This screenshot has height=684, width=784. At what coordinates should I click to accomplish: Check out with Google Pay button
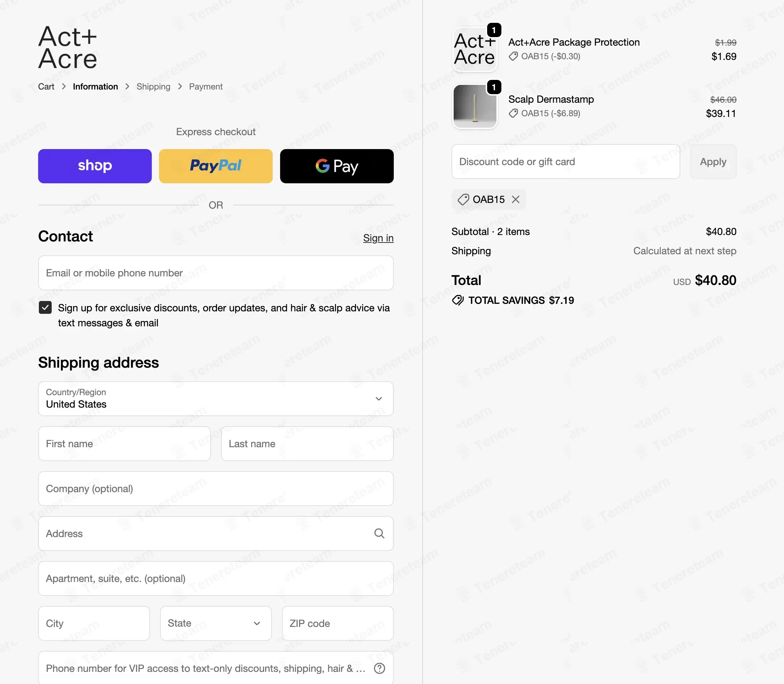(337, 166)
